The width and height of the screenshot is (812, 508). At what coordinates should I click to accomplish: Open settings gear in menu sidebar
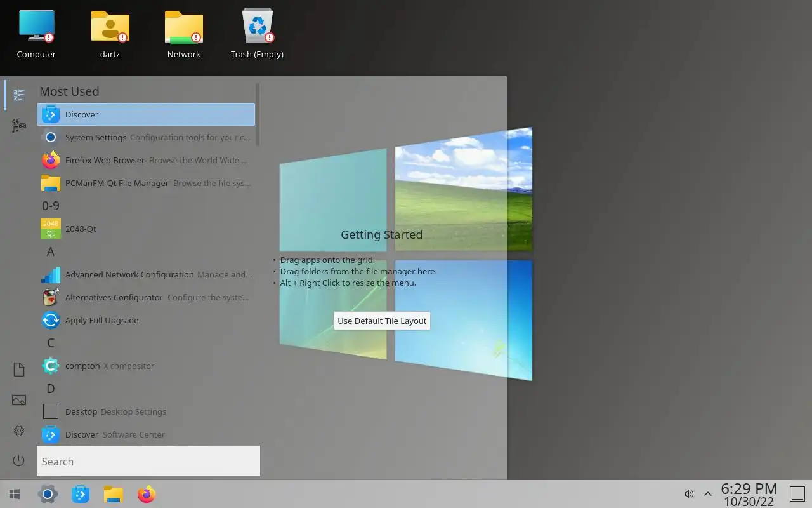click(19, 431)
